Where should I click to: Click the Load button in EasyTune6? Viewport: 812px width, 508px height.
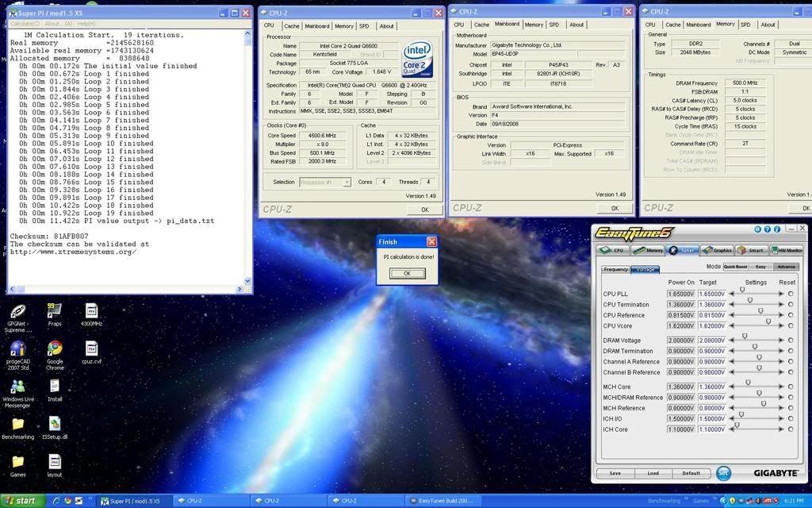tap(653, 473)
